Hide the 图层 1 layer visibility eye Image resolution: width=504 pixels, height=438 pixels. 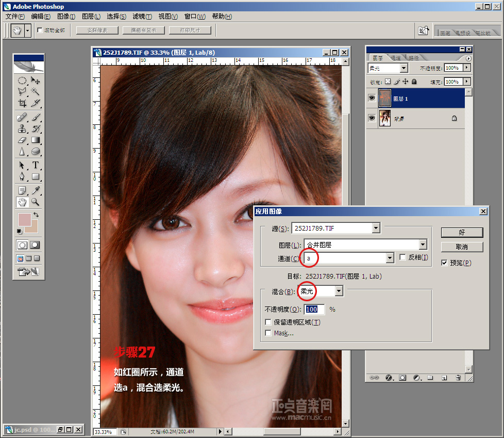372,98
